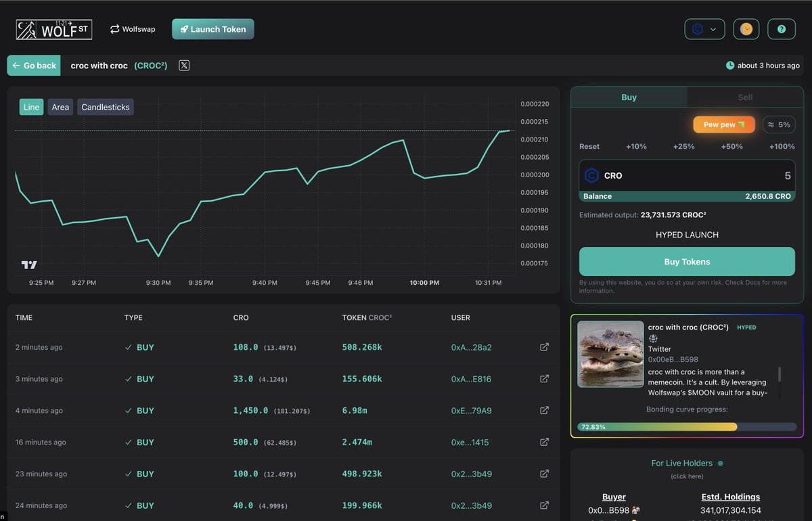Click the bonding curve progress bar
Viewport: 812px width, 521px height.
[x=687, y=427]
